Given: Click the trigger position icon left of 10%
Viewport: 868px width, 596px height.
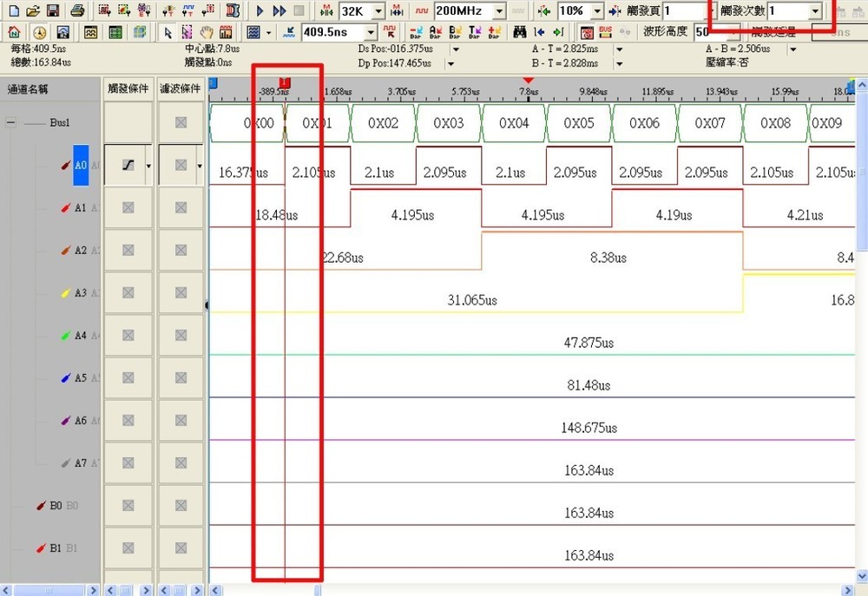Looking at the screenshot, I should (544, 10).
